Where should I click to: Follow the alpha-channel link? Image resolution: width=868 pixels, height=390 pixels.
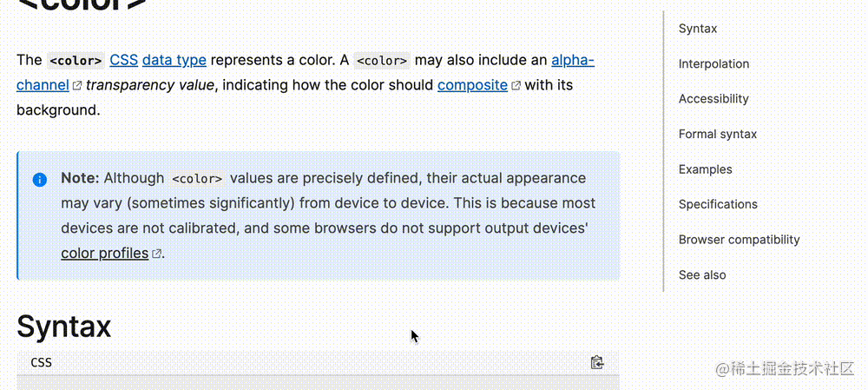pyautogui.click(x=306, y=72)
